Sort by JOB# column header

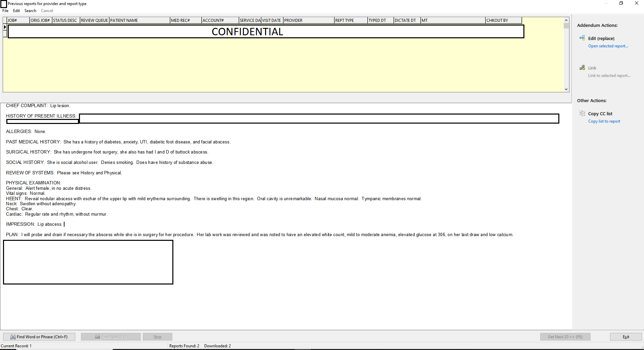tap(18, 20)
